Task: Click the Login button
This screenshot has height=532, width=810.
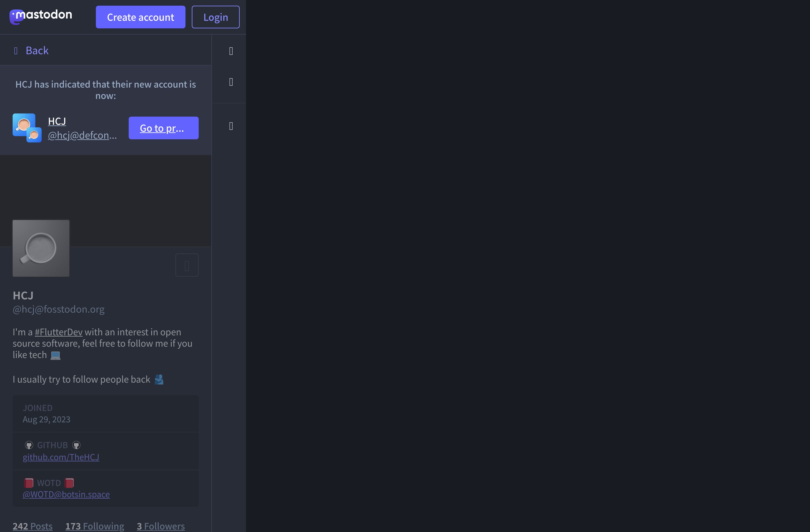Action: pyautogui.click(x=216, y=17)
